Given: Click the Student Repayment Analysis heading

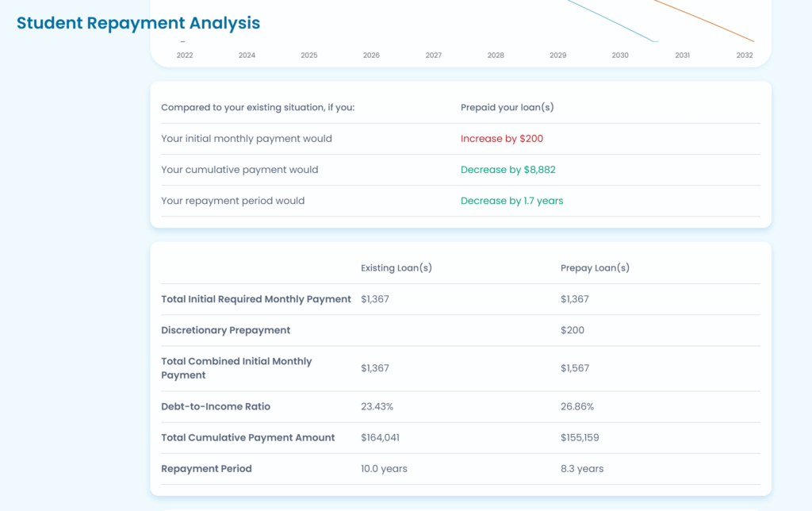Looking at the screenshot, I should [138, 23].
